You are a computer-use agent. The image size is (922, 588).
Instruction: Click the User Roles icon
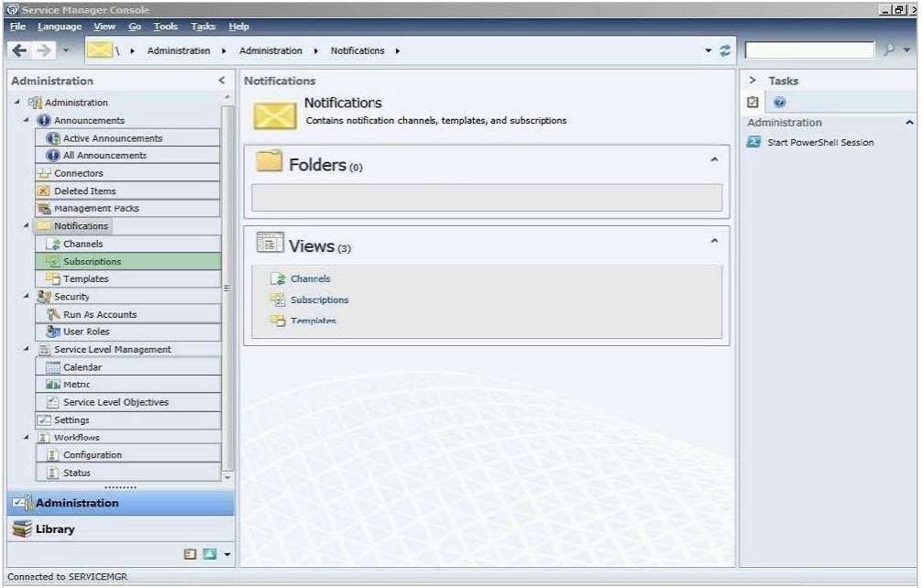click(x=53, y=332)
